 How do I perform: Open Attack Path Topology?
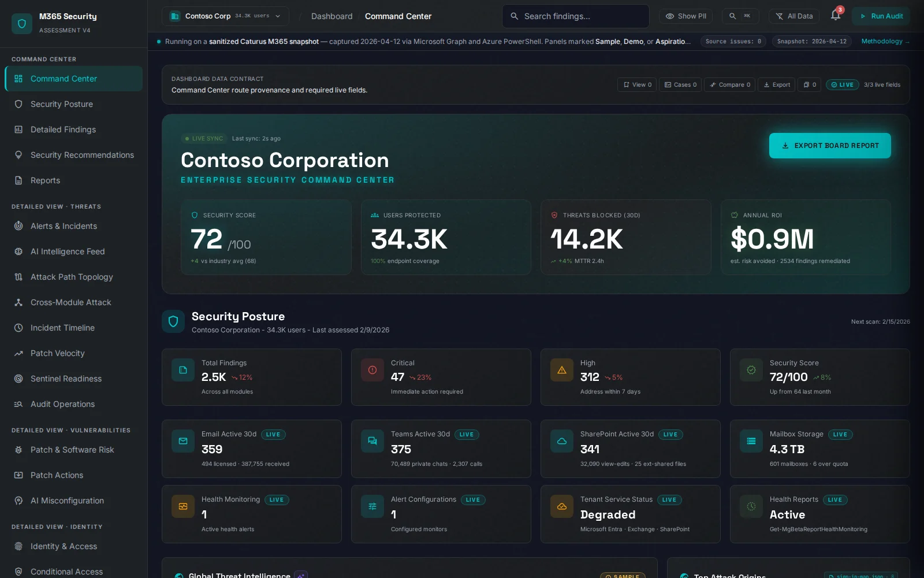(x=73, y=277)
